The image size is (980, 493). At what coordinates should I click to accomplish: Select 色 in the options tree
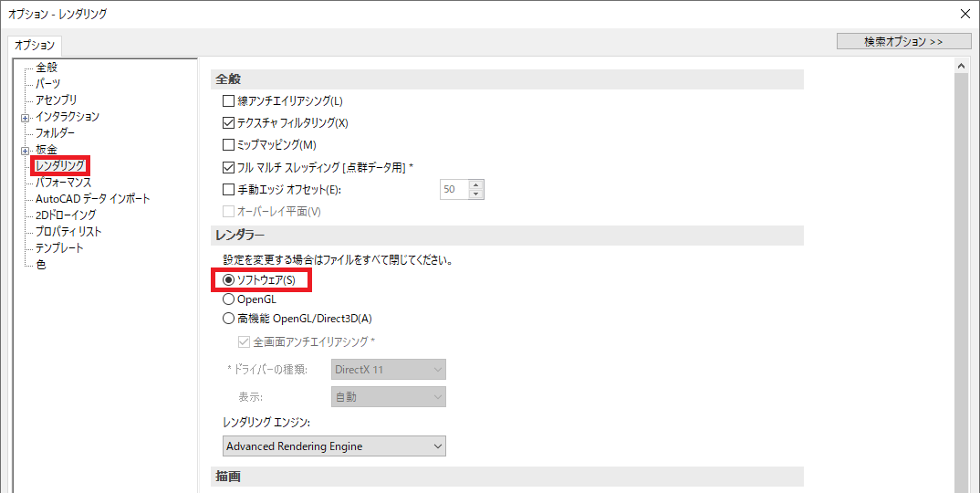[x=41, y=265]
